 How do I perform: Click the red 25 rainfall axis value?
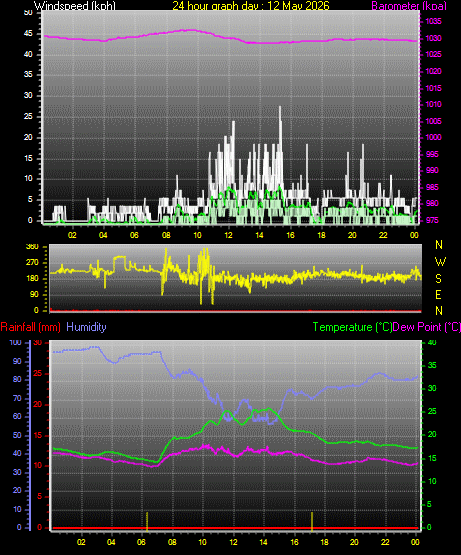[38, 374]
